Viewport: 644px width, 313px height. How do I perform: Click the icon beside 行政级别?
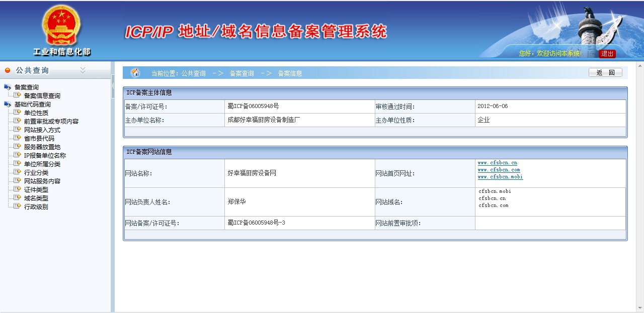[18, 206]
